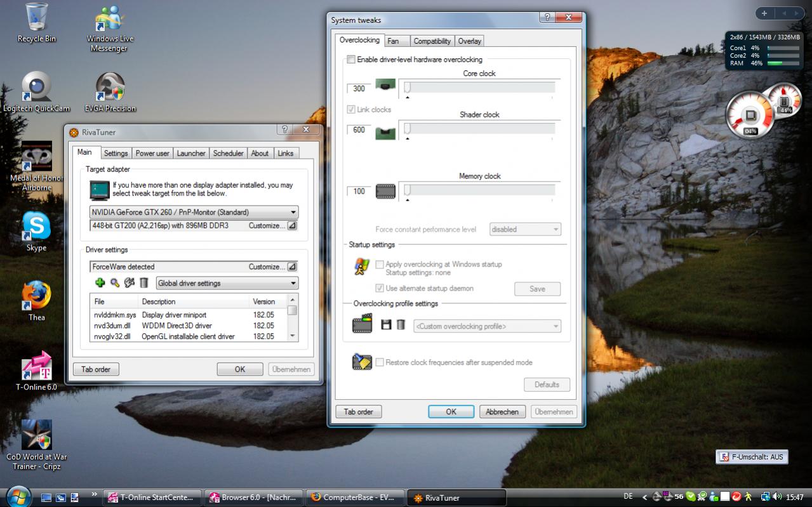Click restore clock frequencies monitor icon

361,362
